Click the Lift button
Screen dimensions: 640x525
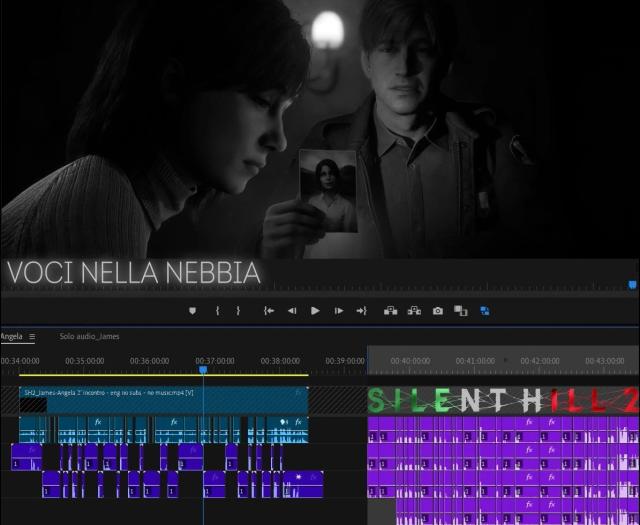click(x=391, y=311)
